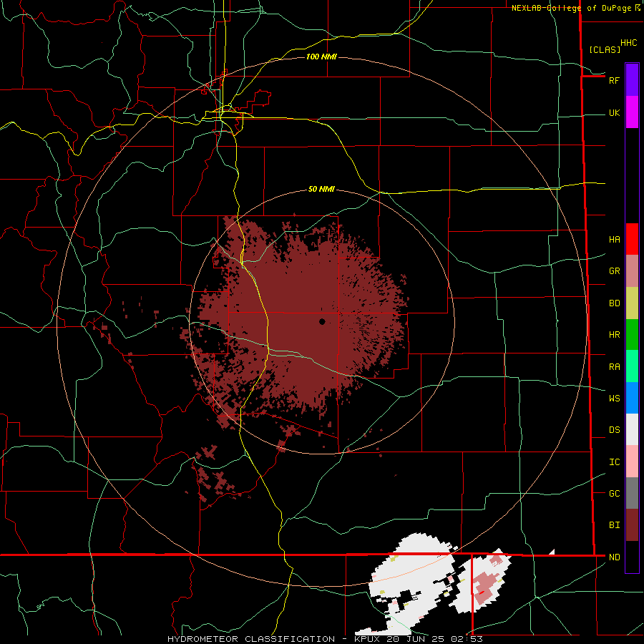Click the HR green legend swatch
The image size is (644, 644).
click(x=632, y=335)
